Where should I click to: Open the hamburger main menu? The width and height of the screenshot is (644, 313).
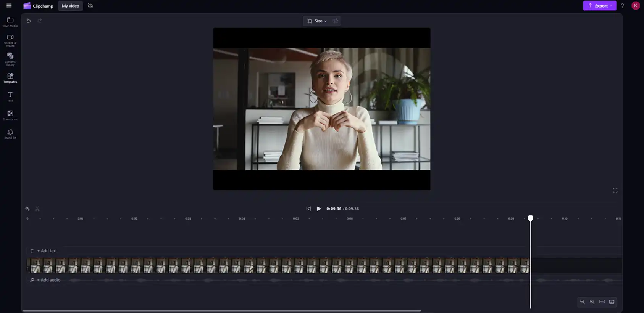(x=9, y=6)
